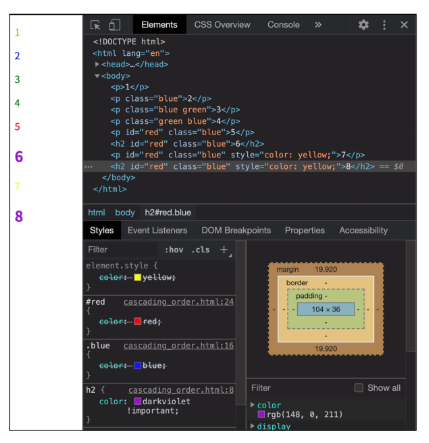Focus the Computed Filter field
The height and width of the screenshot is (443, 429).
click(300, 388)
